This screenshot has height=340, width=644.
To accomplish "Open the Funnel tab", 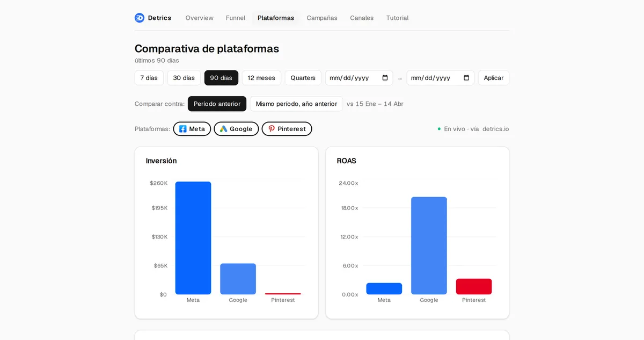I will click(x=236, y=18).
